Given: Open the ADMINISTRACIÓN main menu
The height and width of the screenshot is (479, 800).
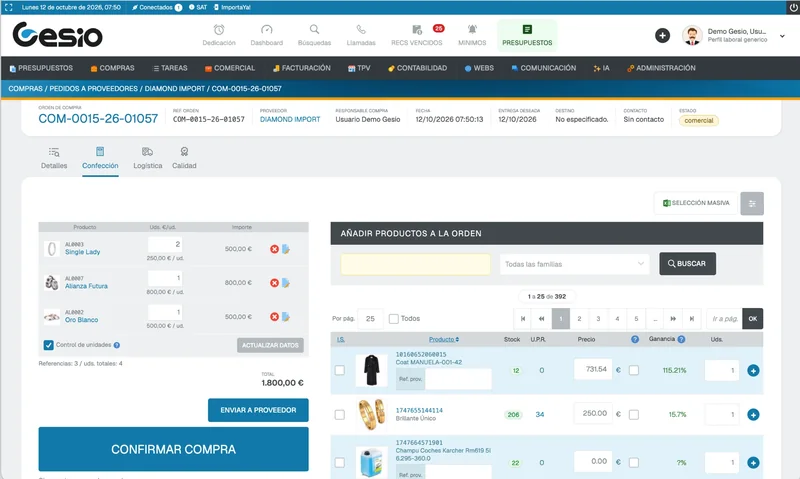Looking at the screenshot, I should coord(661,68).
